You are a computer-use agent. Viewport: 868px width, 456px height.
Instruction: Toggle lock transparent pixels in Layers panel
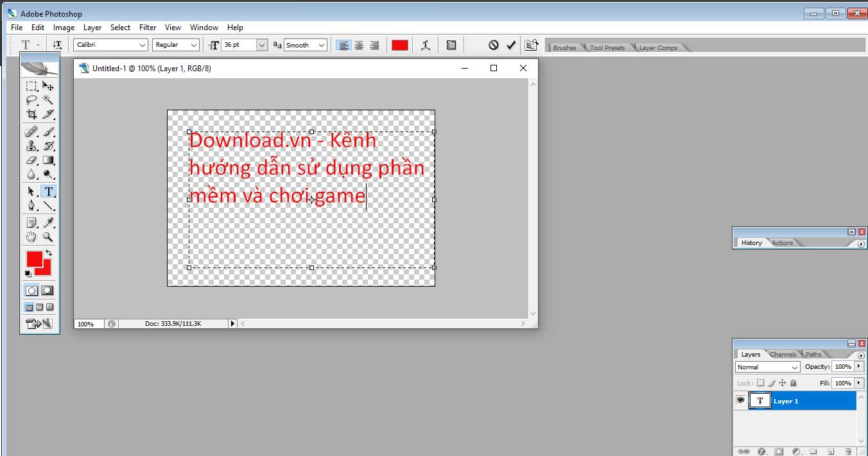click(761, 383)
